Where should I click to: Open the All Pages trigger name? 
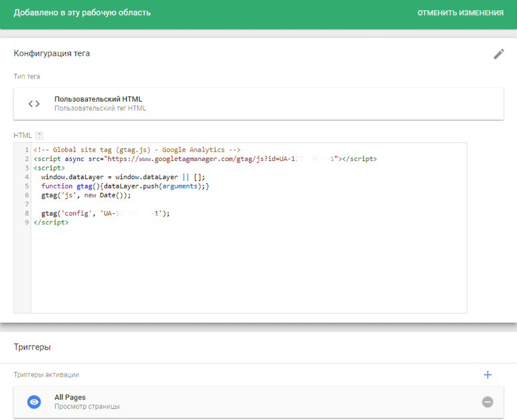click(x=70, y=397)
